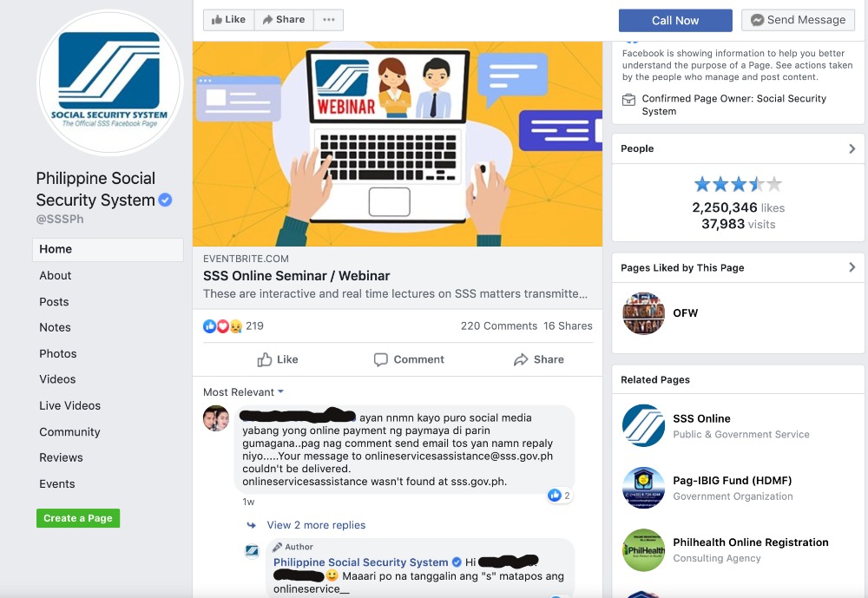Click the Call Now button
Viewport: 868px width, 598px height.
675,21
